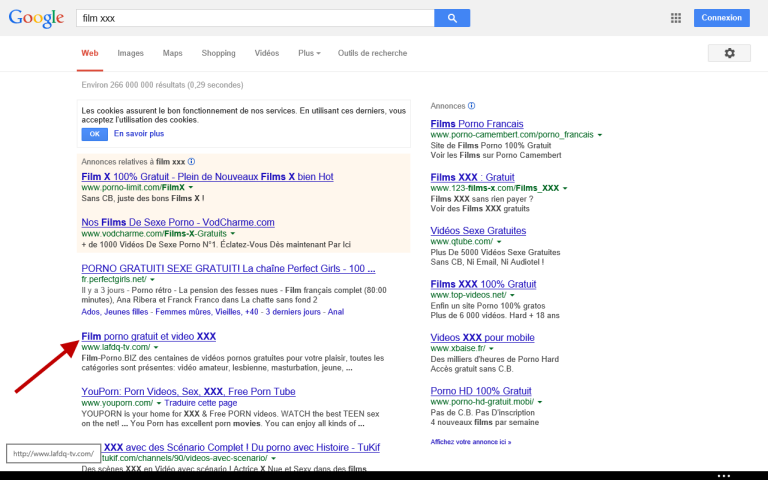768x480 pixels.
Task: Open the result titled 'Film porno gratuit et video XXX'
Action: click(x=148, y=336)
